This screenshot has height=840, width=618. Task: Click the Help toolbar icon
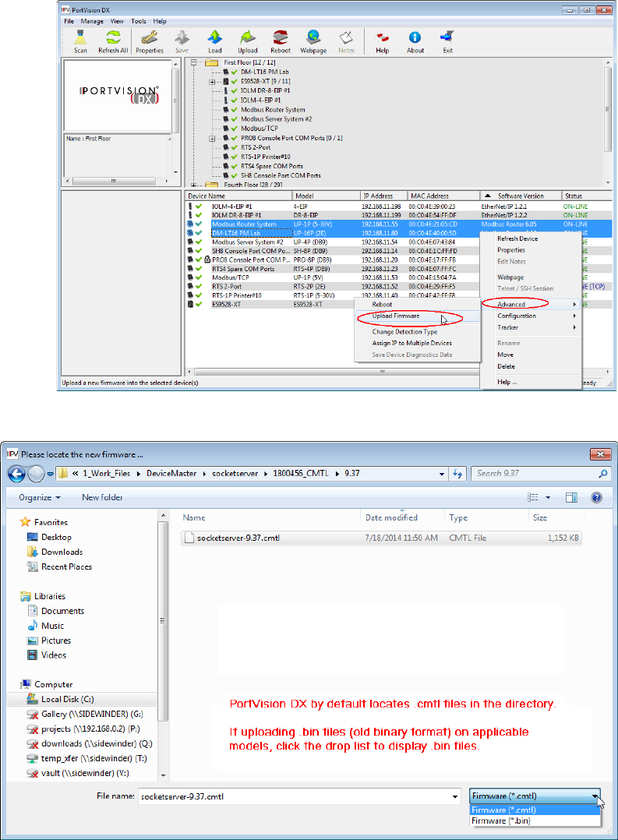click(x=382, y=42)
